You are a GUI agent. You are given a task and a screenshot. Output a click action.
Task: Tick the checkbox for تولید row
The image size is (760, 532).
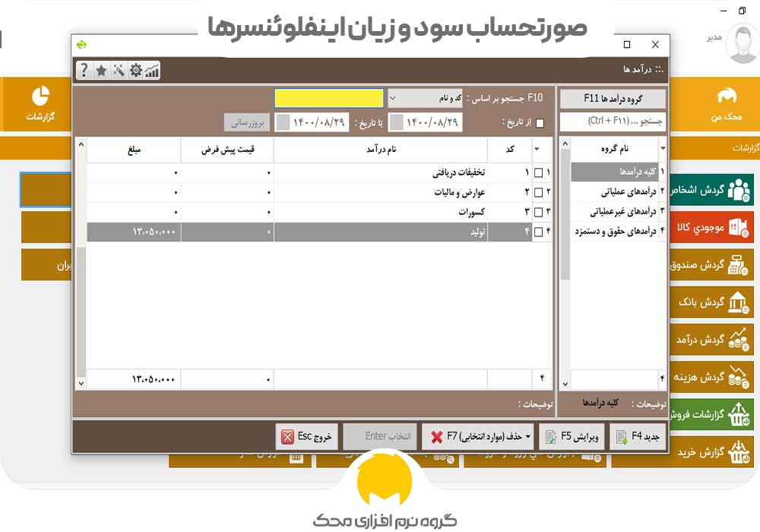(538, 232)
